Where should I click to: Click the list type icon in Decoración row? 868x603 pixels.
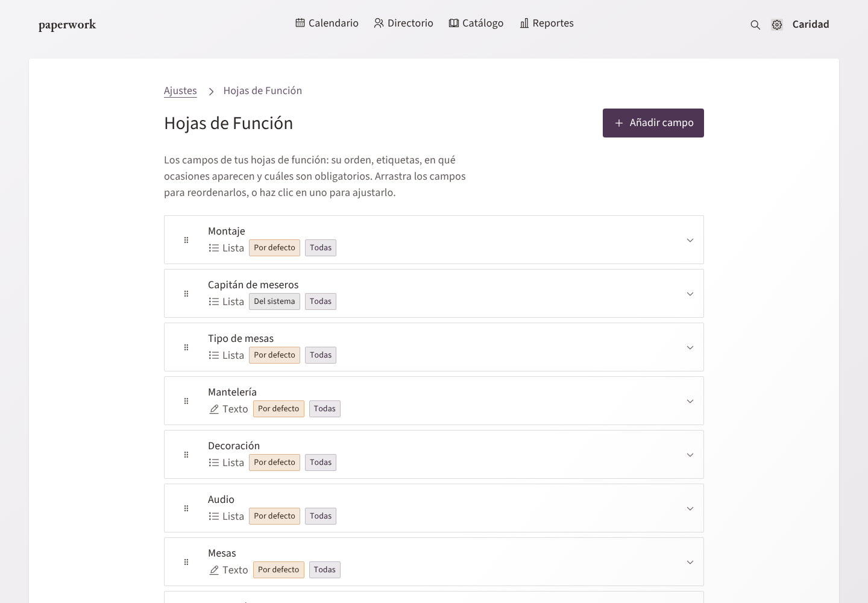(x=214, y=463)
